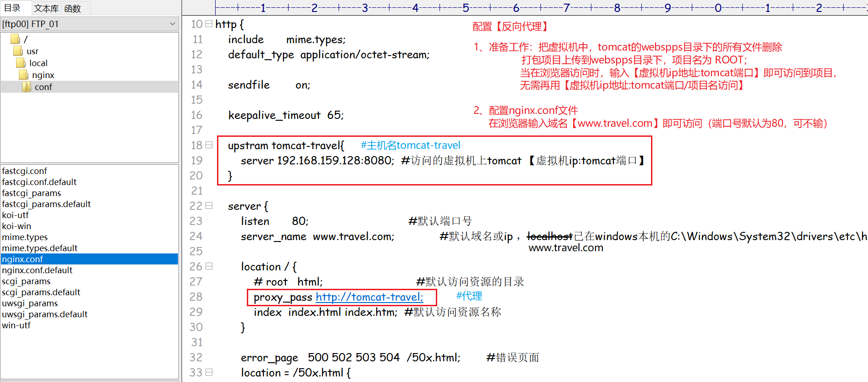Viewport: 868px width, 382px height.
Task: Open fastcgi.conf.default in the file list
Action: (39, 182)
